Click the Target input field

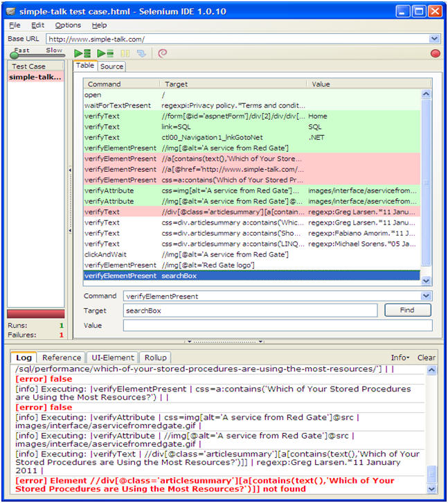(x=250, y=310)
